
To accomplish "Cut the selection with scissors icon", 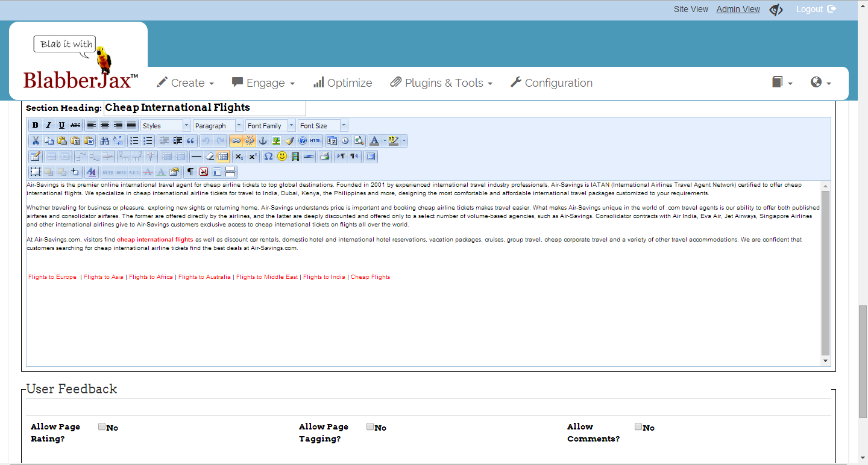I will coord(36,141).
